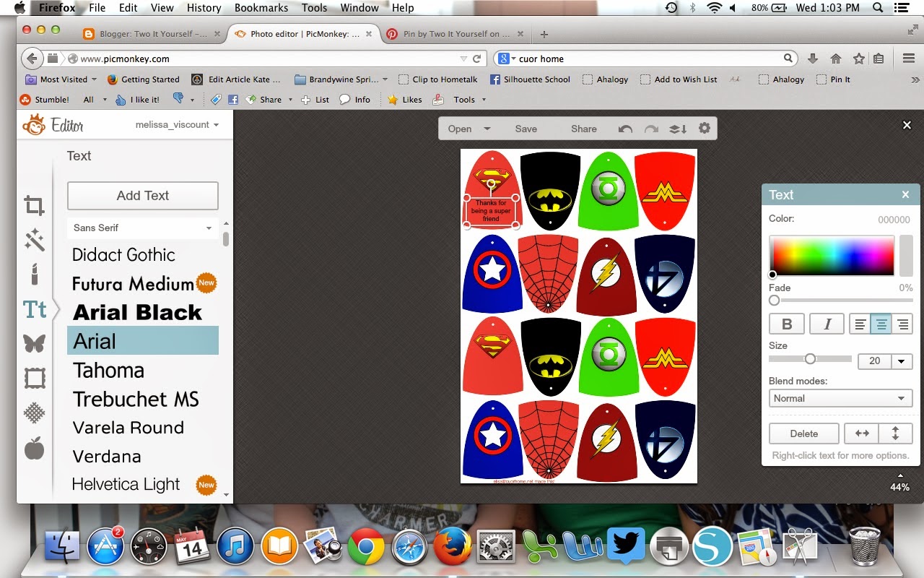
Task: Open the Overlays butterfly panel
Action: (x=34, y=343)
